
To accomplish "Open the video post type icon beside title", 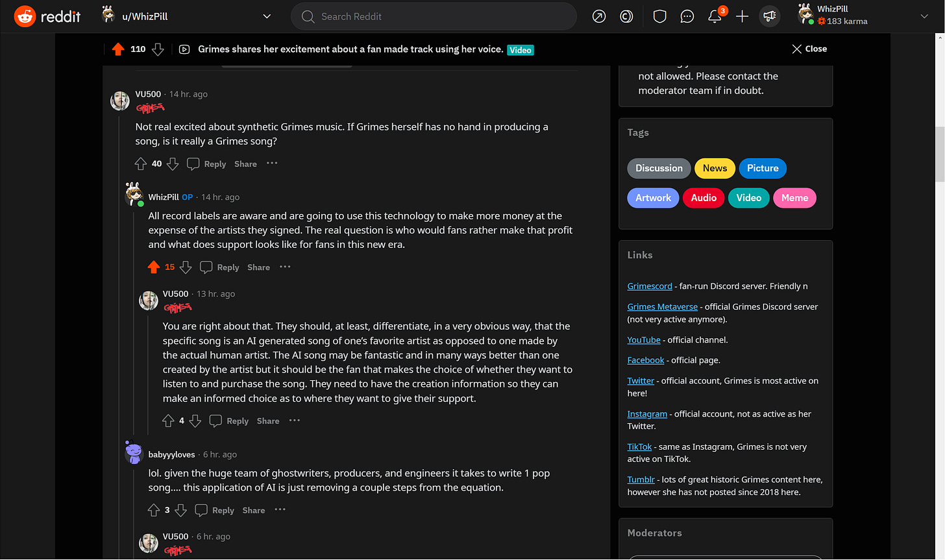I will [x=184, y=49].
